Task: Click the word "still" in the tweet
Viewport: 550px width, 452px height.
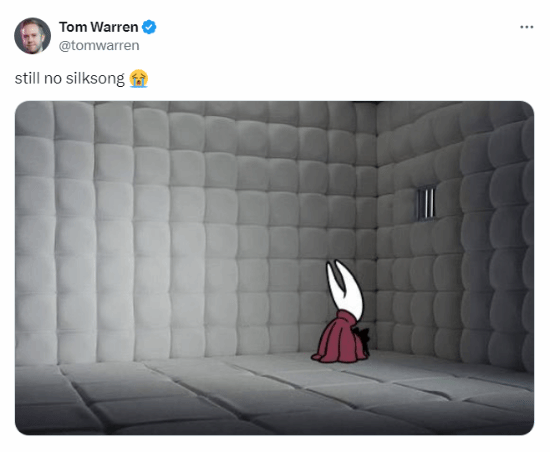Action: pos(27,78)
